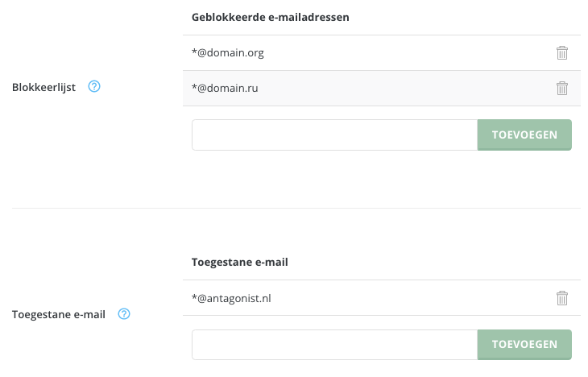The height and width of the screenshot is (377, 588).
Task: Focus the allowed e-mail input field
Action: [x=334, y=345]
